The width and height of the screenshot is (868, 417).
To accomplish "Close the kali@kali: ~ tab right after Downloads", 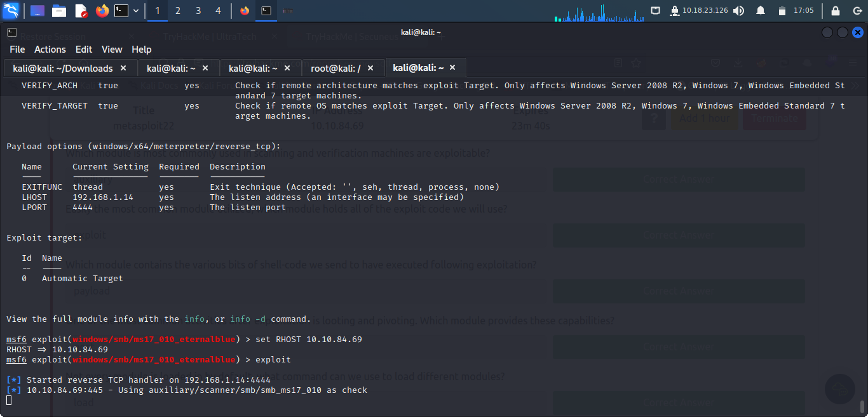I will click(205, 68).
